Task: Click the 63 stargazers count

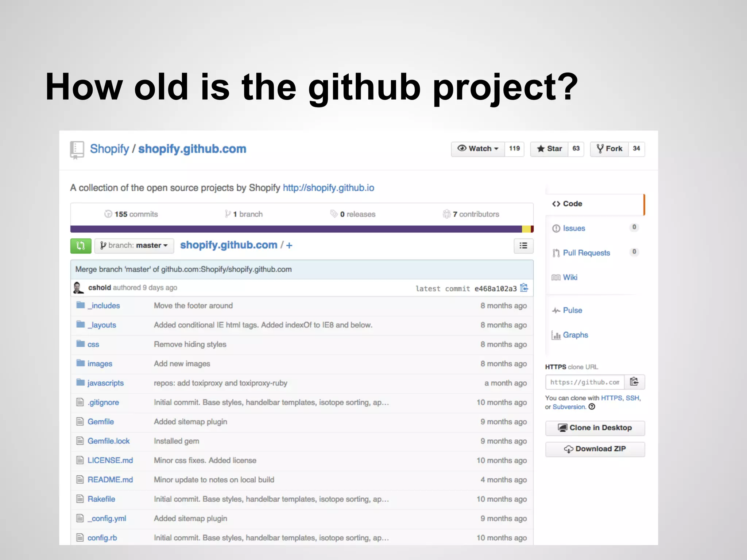Action: pyautogui.click(x=576, y=149)
